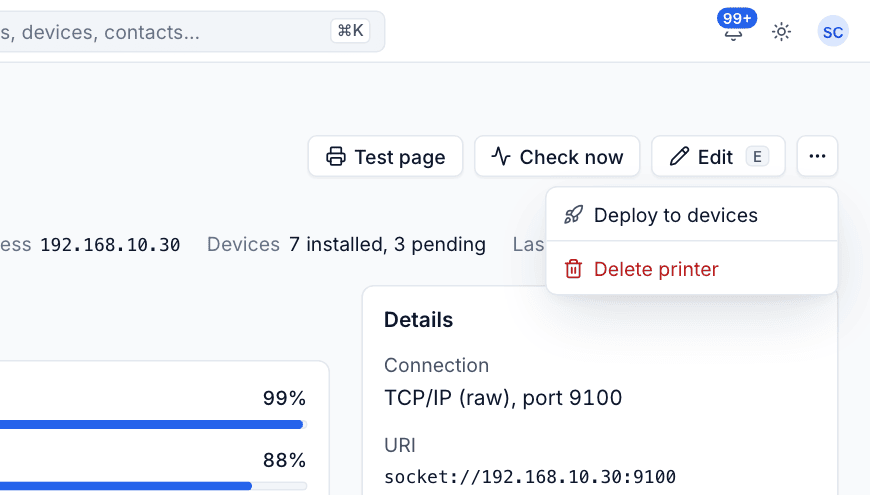Click the Edit button
The image size is (870, 495).
[x=718, y=156]
